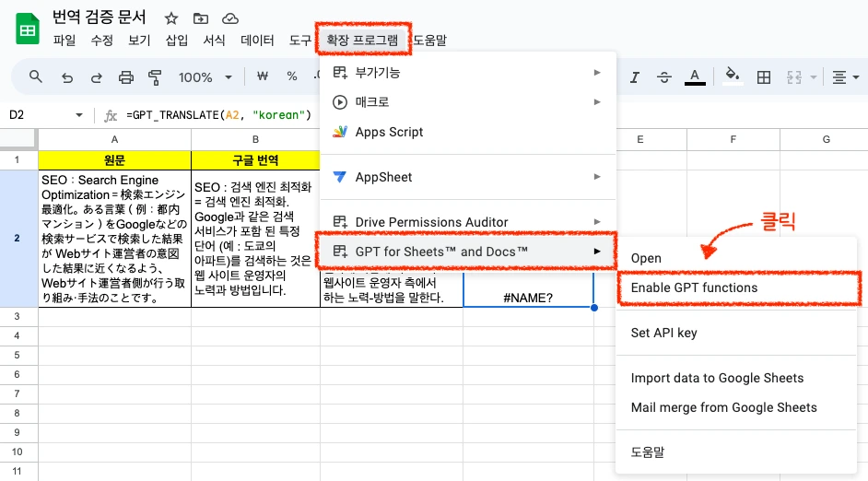Select the paint format tool
The image size is (868, 481).
155,77
